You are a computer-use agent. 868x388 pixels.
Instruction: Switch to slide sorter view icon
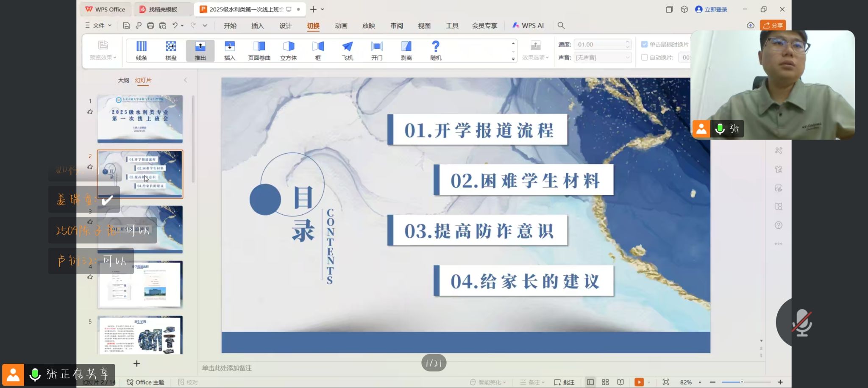click(x=605, y=382)
